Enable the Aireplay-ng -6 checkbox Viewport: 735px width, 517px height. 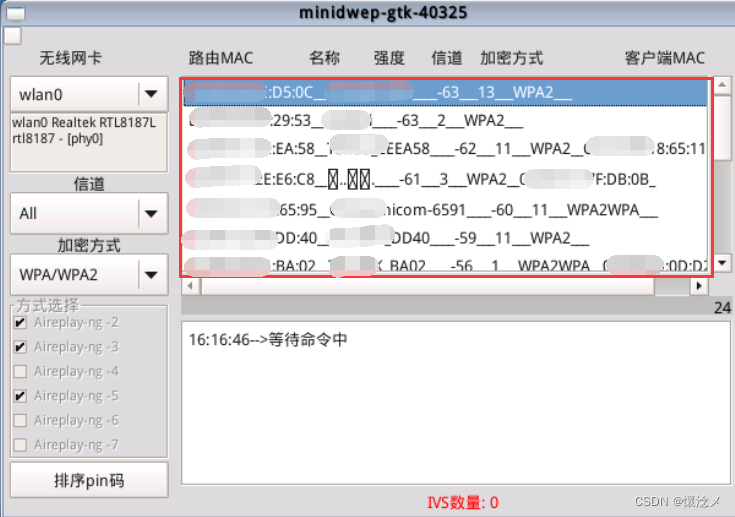pyautogui.click(x=20, y=420)
